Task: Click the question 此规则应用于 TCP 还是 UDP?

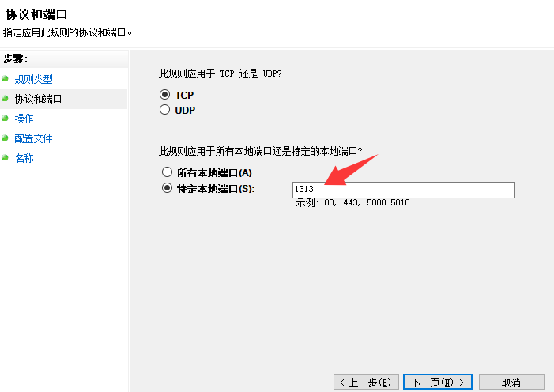Action: tap(220, 73)
